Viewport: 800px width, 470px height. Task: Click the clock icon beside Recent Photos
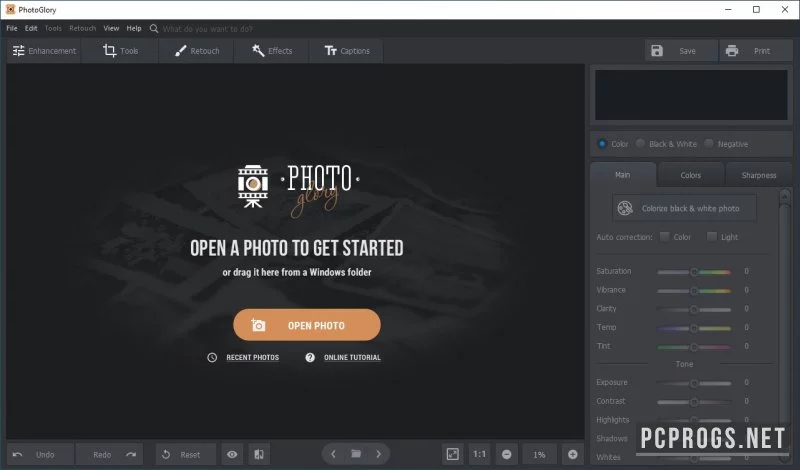click(x=212, y=358)
